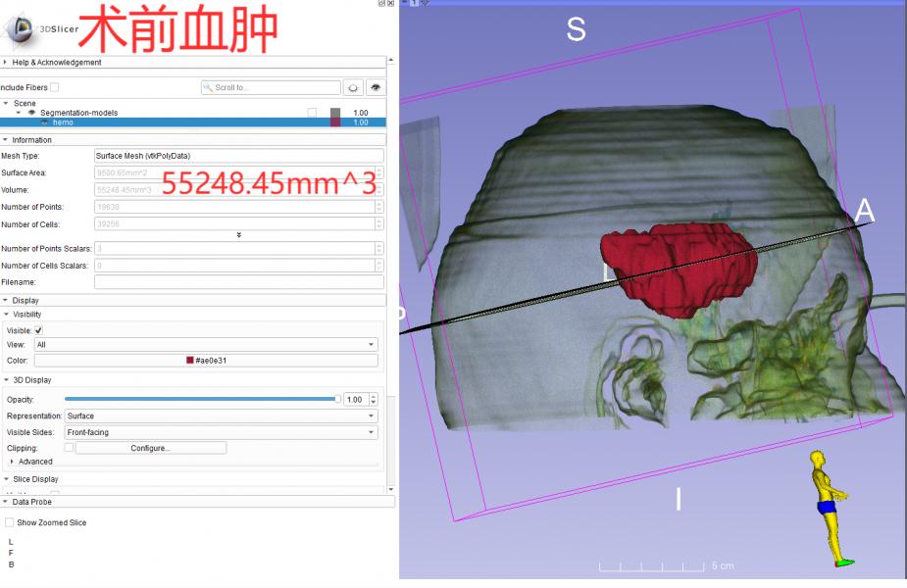The image size is (907, 588).
Task: Open the Visible Sides Front-facing dropdown
Action: tap(221, 432)
